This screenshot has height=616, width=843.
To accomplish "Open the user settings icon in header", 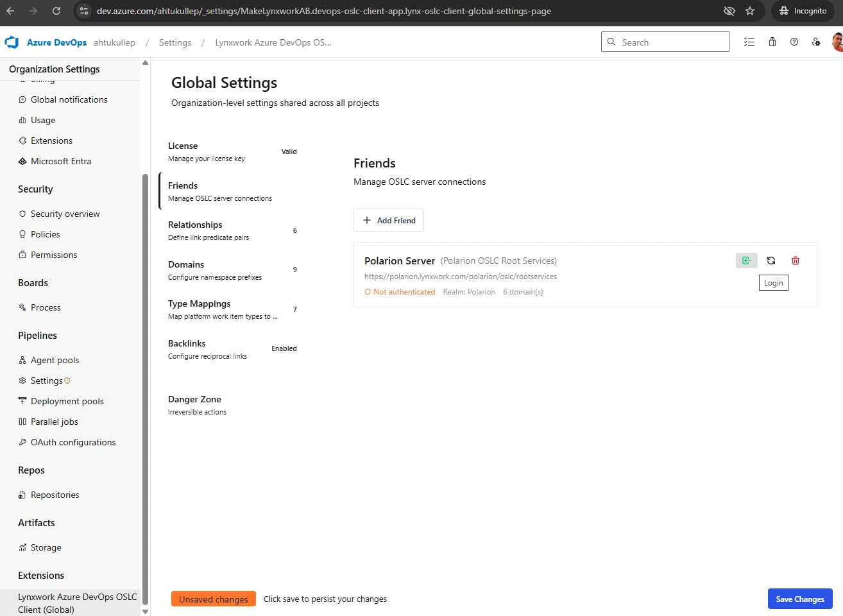I will pos(816,42).
